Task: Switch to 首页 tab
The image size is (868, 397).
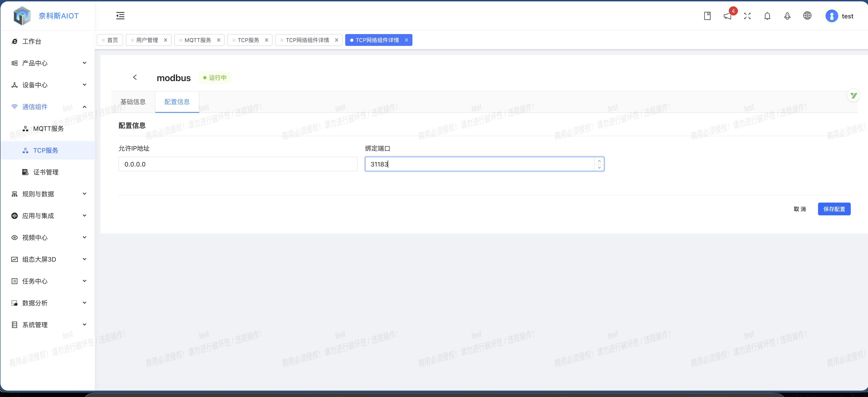Action: coord(110,40)
